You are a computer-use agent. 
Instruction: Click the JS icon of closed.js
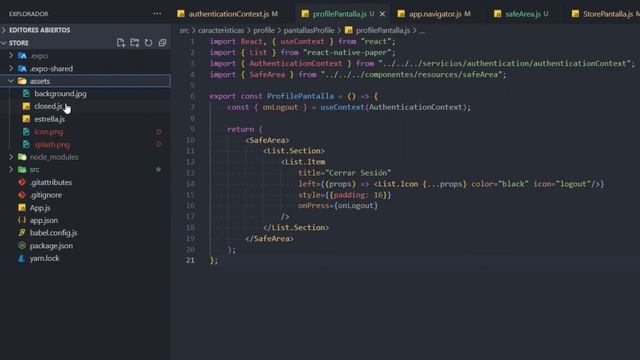tap(27, 107)
